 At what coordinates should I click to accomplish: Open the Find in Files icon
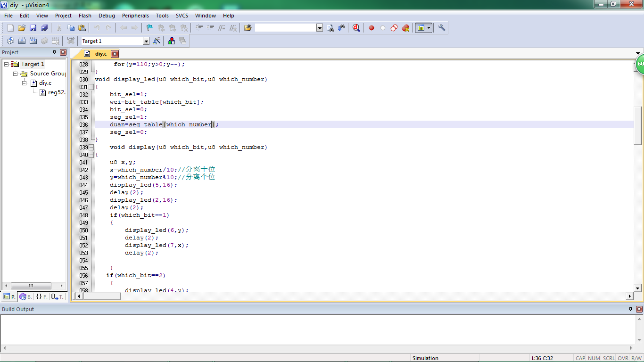pyautogui.click(x=248, y=28)
